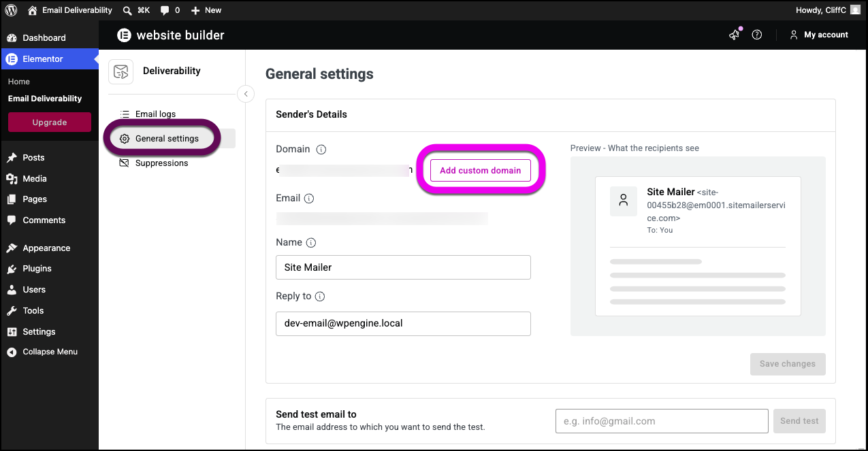
Task: Open the Media library menu
Action: (x=49, y=178)
